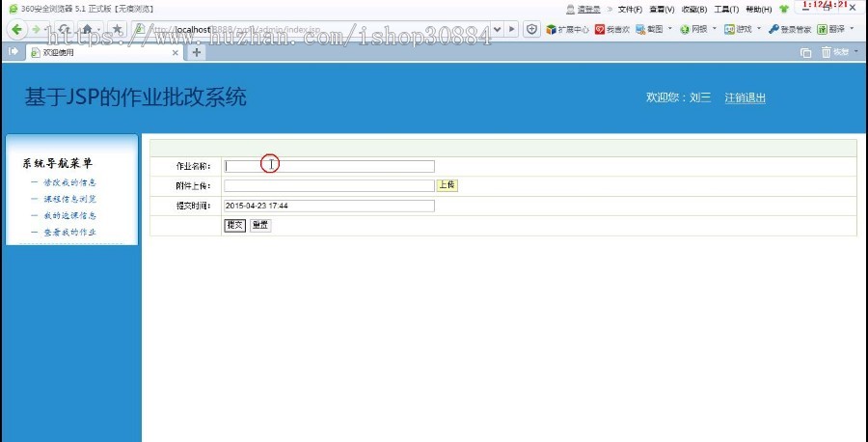Open the address bar history dropdown

[x=496, y=29]
